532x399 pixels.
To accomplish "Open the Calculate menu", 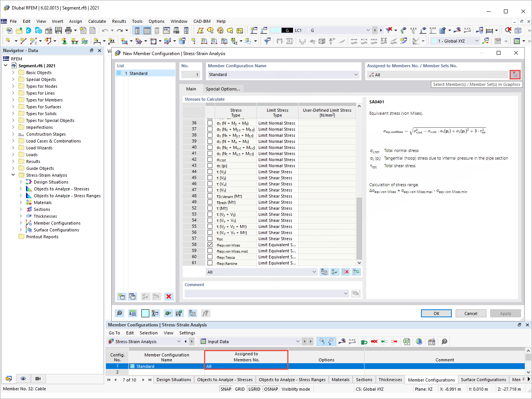I will pyautogui.click(x=97, y=21).
